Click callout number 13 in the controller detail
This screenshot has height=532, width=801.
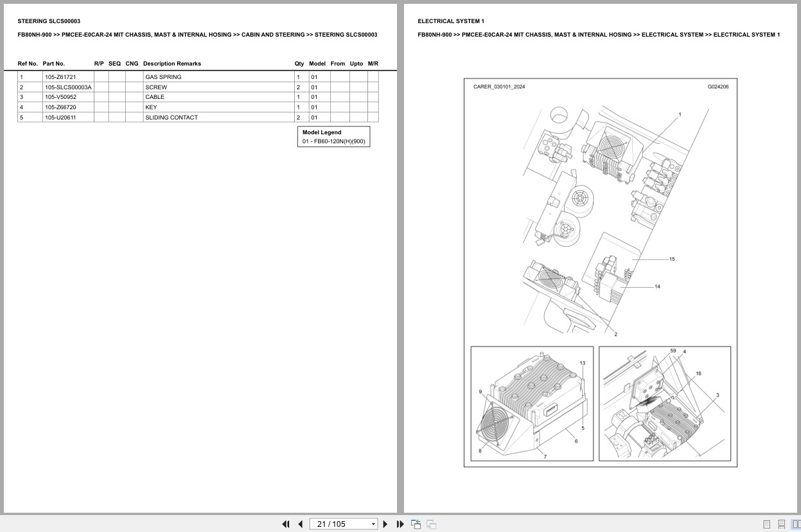[583, 363]
